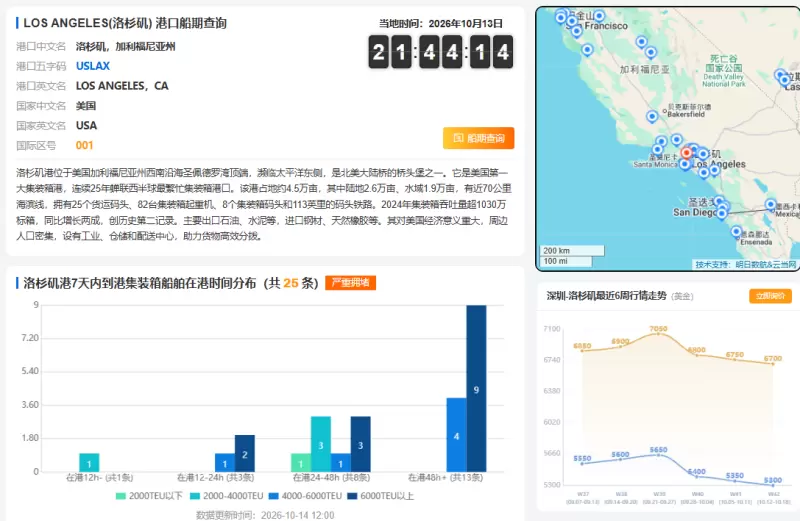This screenshot has width=800, height=521.
Task: Click the 6850 data point on orange line
Action: (x=582, y=350)
